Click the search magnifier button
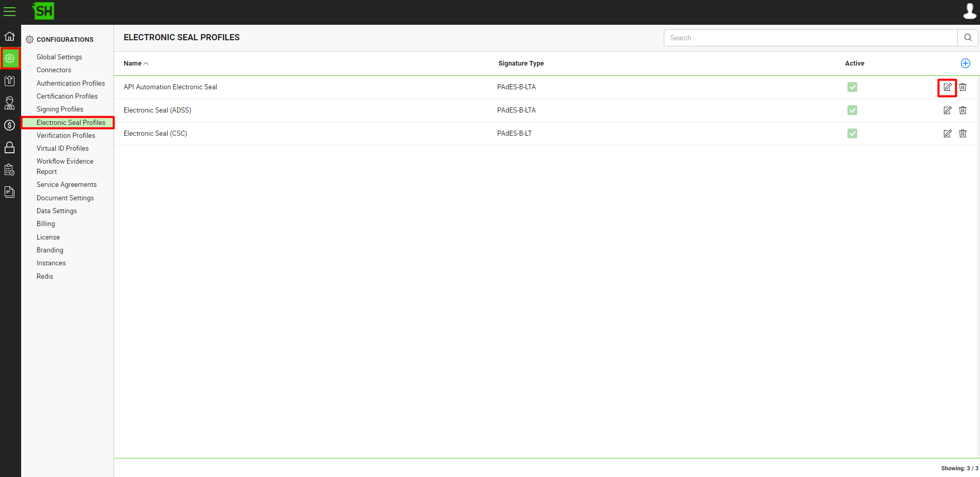The image size is (980, 477). coord(968,38)
